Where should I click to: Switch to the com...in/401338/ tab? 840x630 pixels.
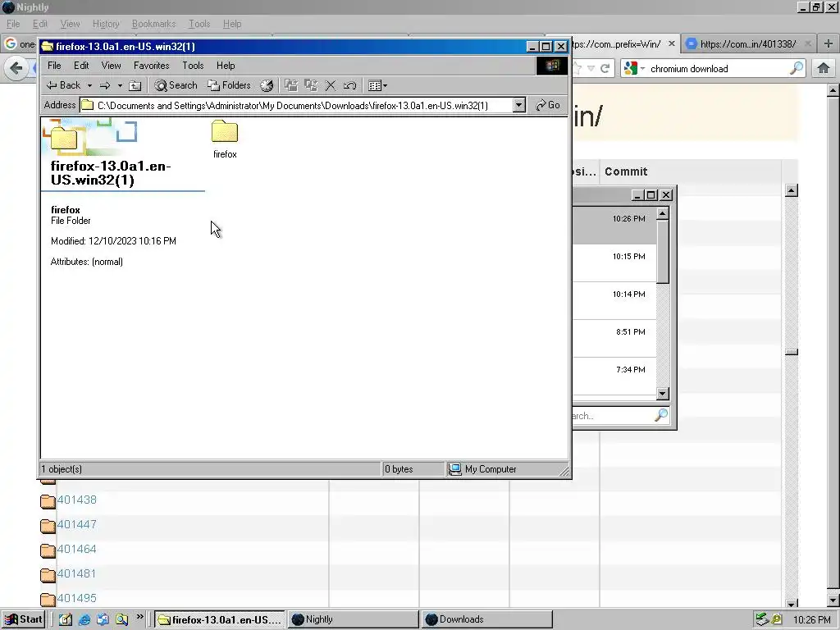click(748, 44)
